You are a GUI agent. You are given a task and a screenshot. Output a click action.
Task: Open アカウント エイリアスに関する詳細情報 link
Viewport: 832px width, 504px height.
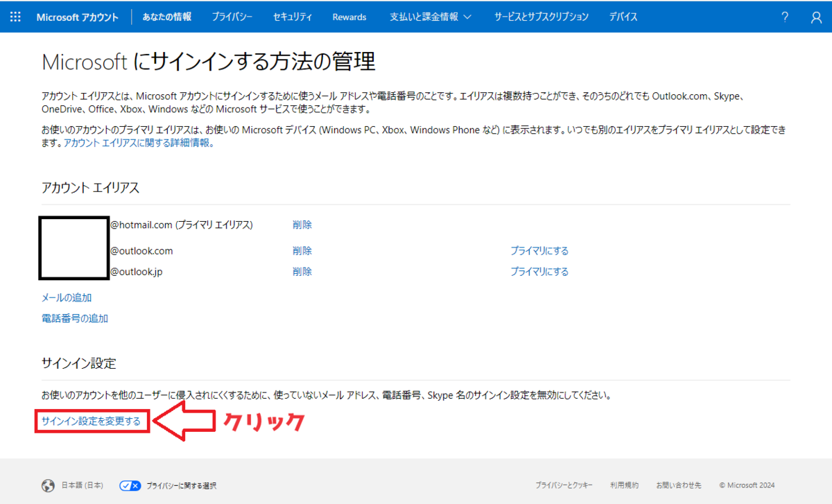coord(139,144)
